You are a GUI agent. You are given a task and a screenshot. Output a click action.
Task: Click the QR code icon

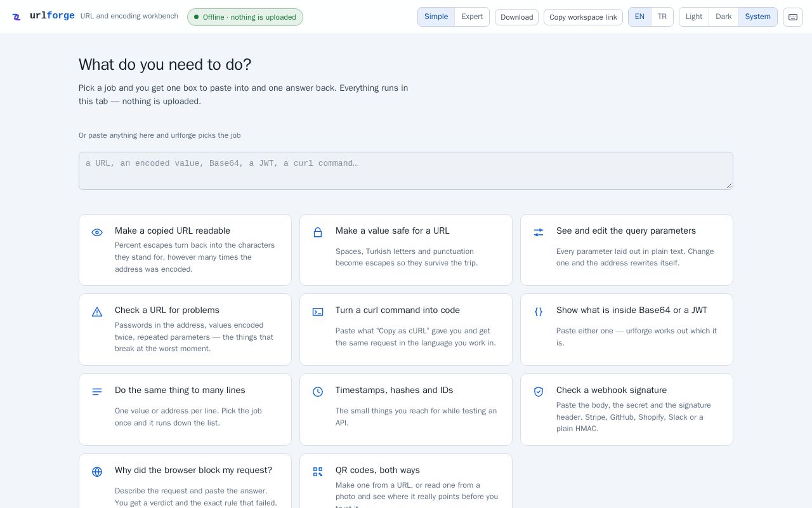pos(318,472)
